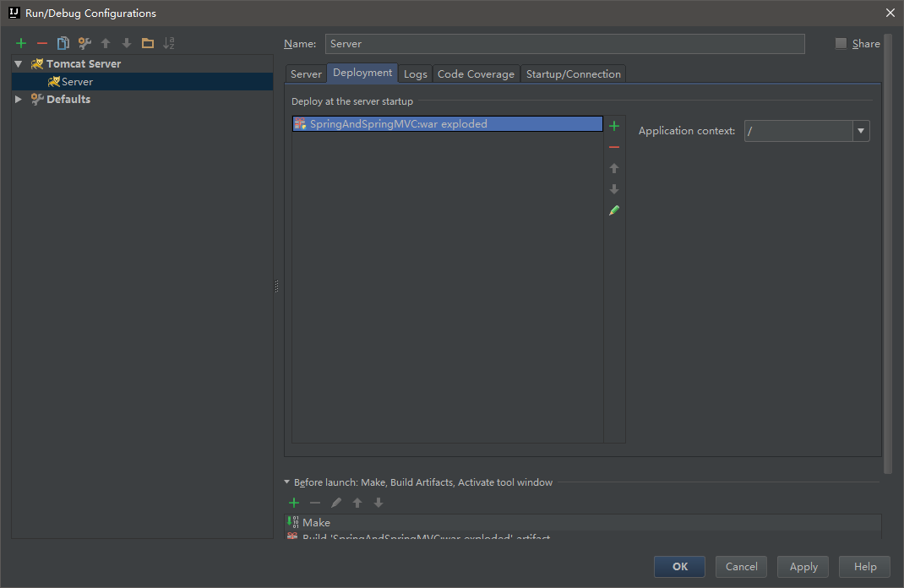
Task: Edit selected Before launch task
Action: tap(336, 503)
